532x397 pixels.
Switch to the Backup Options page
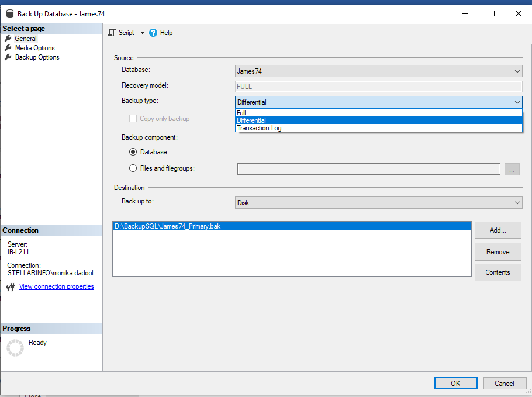37,57
